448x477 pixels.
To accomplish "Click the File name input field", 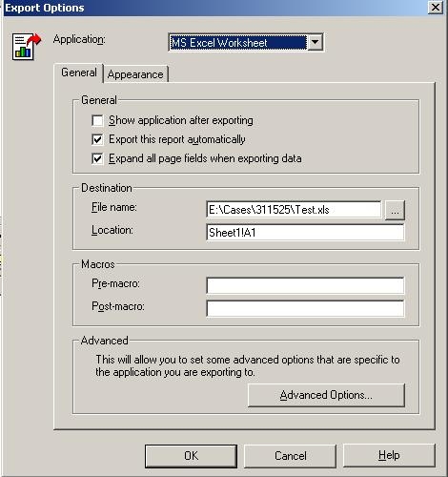I will click(294, 210).
